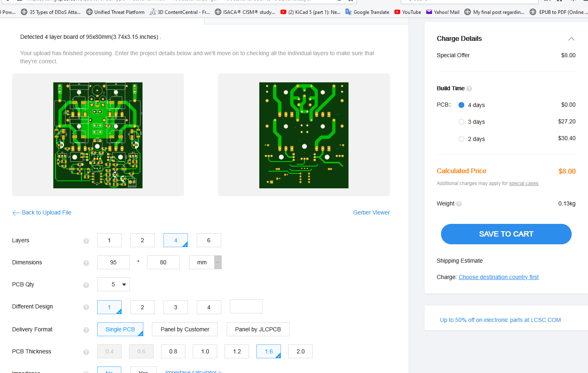Click the Weight help icon
This screenshot has height=373, width=588.
coord(459,204)
